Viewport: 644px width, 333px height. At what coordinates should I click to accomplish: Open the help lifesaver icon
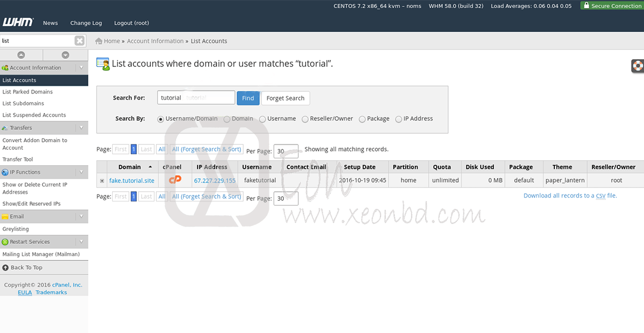[x=636, y=66]
